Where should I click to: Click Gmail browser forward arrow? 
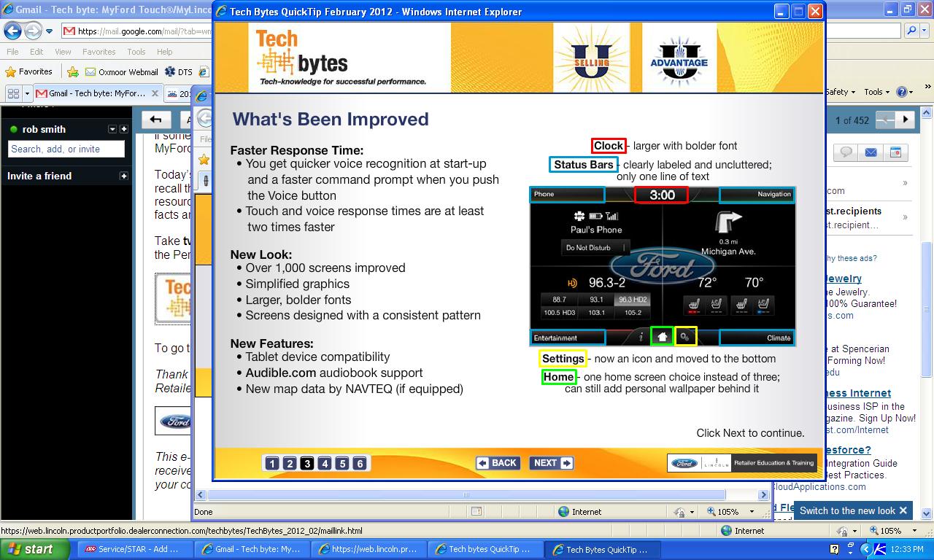[x=33, y=31]
